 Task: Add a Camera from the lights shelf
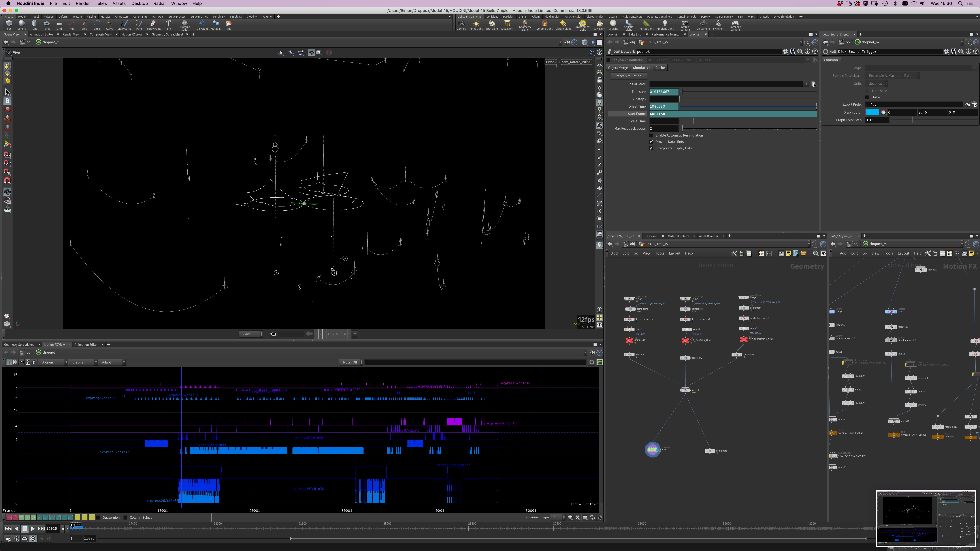pos(462,25)
